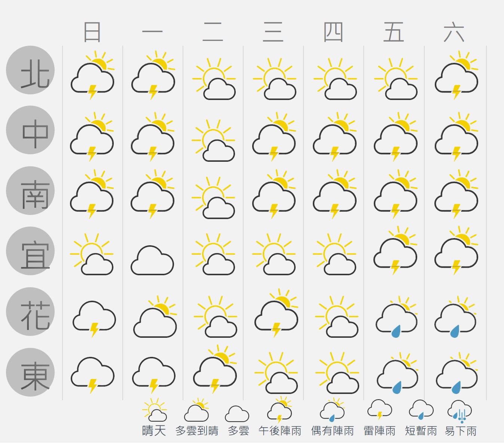Click the 四 day column header
This screenshot has height=446, width=504.
tap(333, 32)
